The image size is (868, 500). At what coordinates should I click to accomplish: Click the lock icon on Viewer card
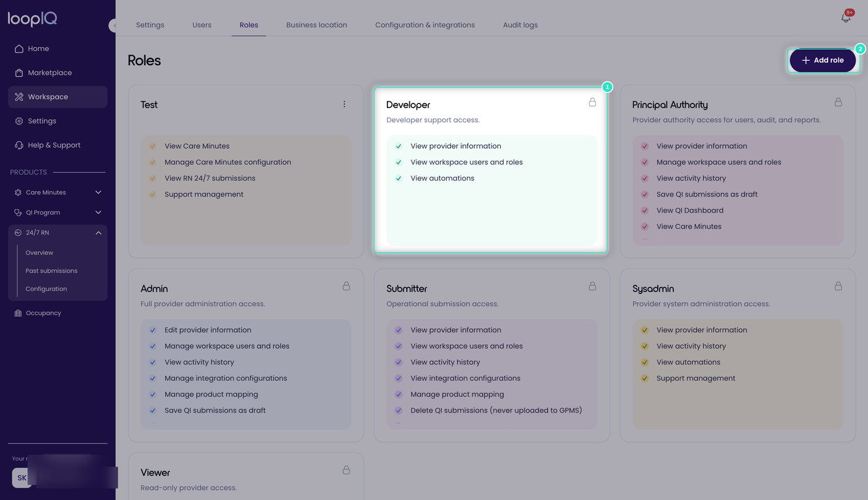[346, 470]
